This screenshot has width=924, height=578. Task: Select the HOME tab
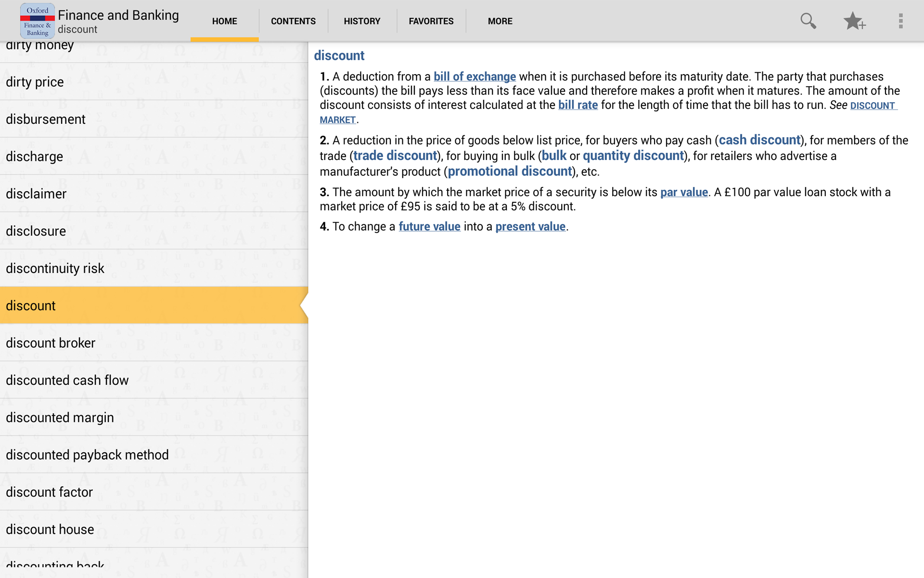point(224,21)
